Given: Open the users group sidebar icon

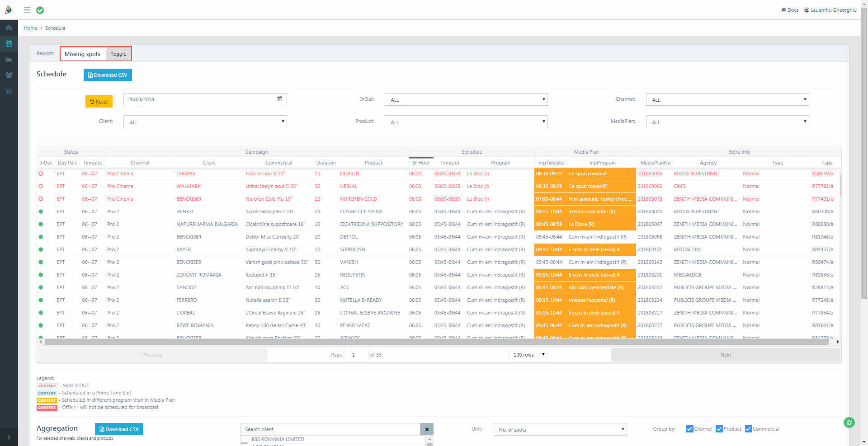Looking at the screenshot, I should [x=9, y=75].
